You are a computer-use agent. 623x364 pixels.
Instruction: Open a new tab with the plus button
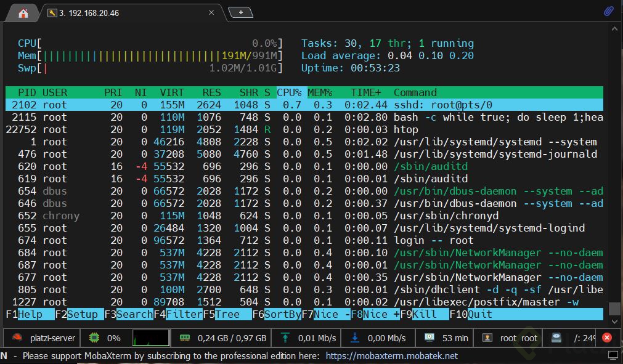(x=241, y=13)
